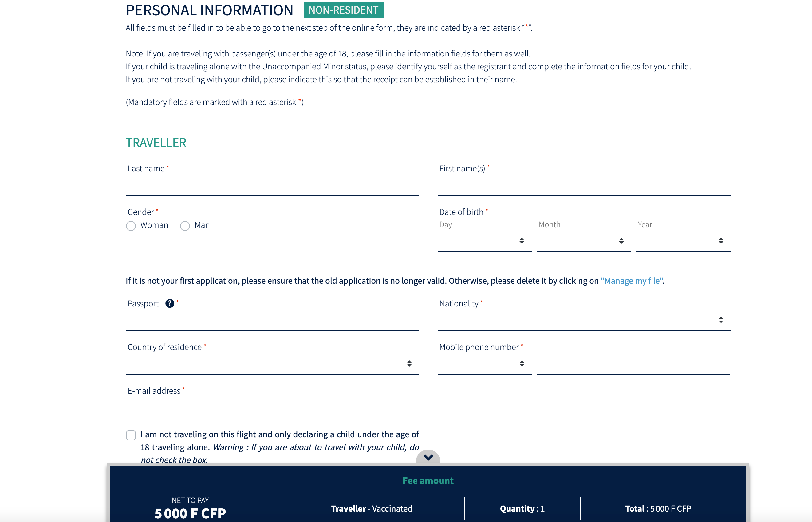
Task: Click the Last name input field
Action: [272, 187]
